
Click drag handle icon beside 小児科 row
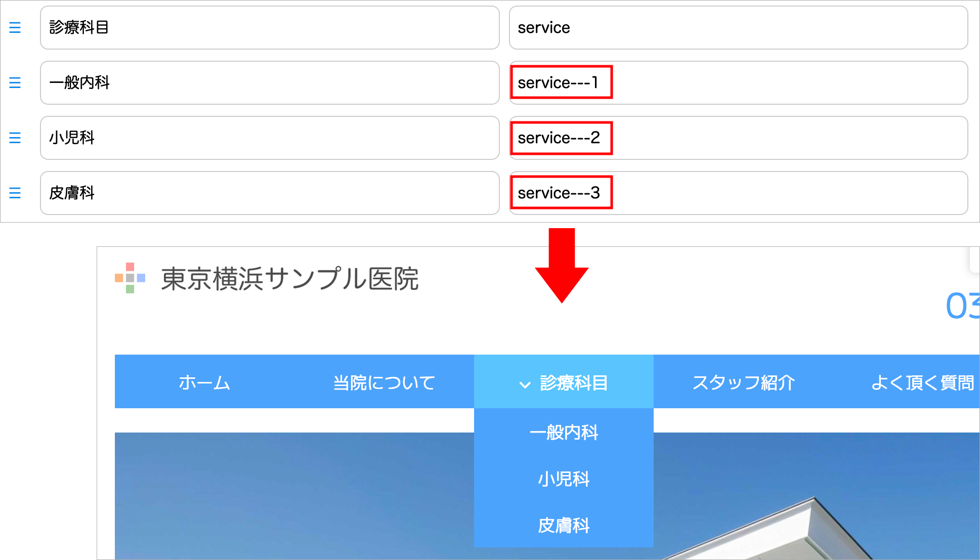15,138
